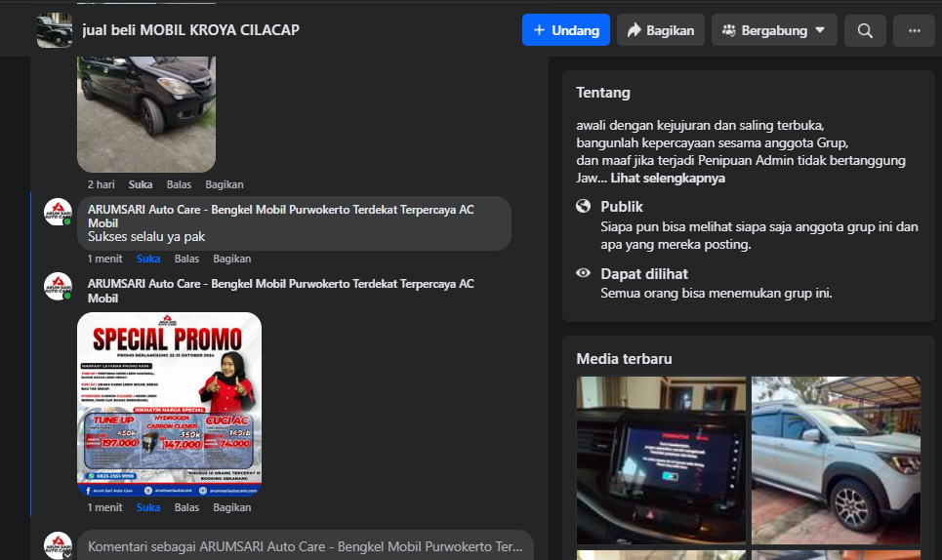Click the Tentang heading
942x560 pixels.
click(x=603, y=93)
